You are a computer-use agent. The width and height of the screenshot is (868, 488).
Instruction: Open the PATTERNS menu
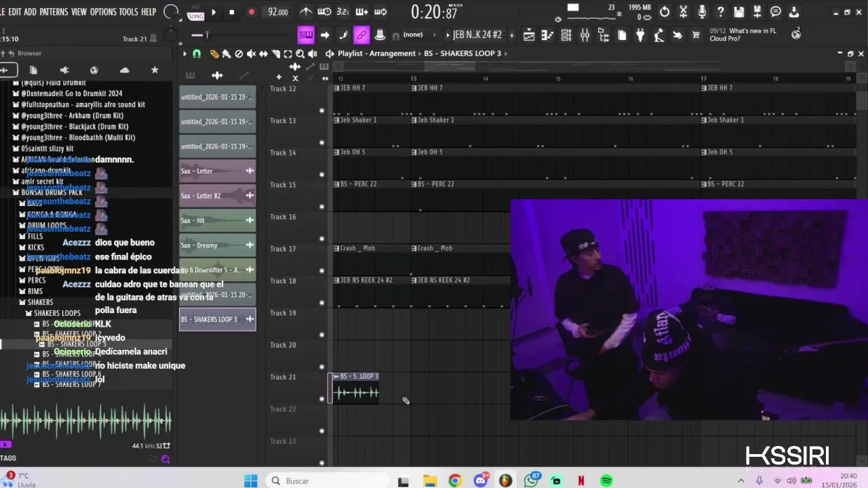[54, 12]
